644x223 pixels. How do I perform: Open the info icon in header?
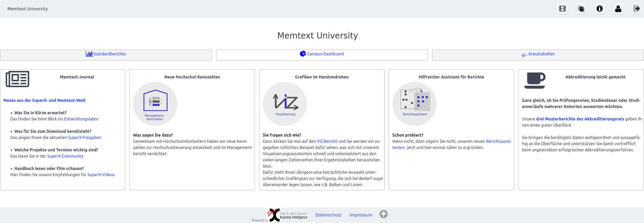600,9
